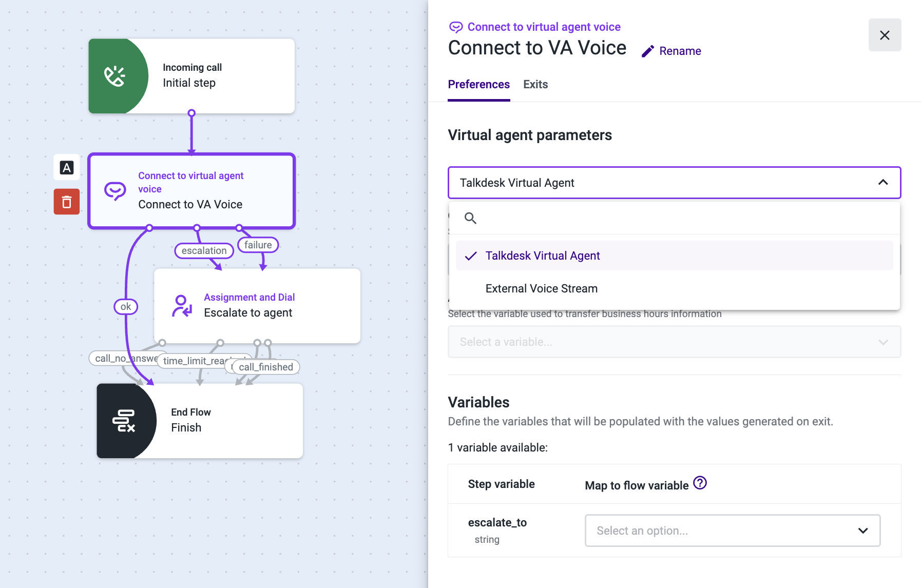This screenshot has width=921, height=588.
Task: Open the Map to flow variable help icon
Action: [700, 483]
